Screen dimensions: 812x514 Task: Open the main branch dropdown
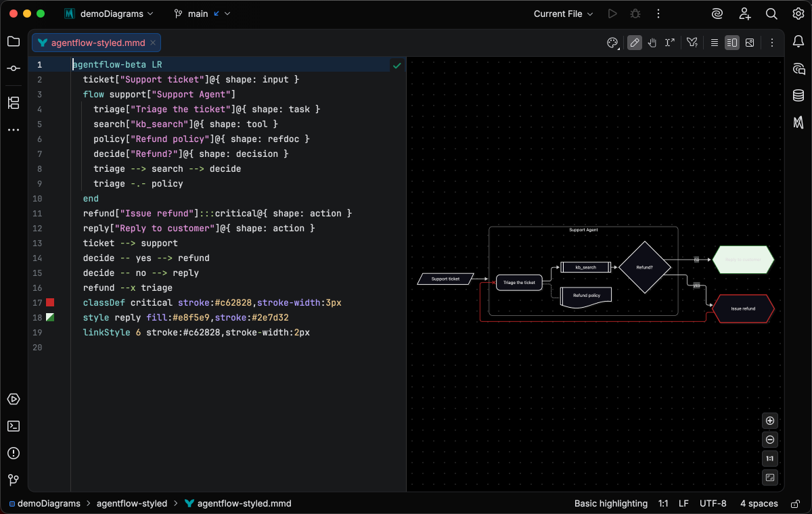(x=202, y=14)
